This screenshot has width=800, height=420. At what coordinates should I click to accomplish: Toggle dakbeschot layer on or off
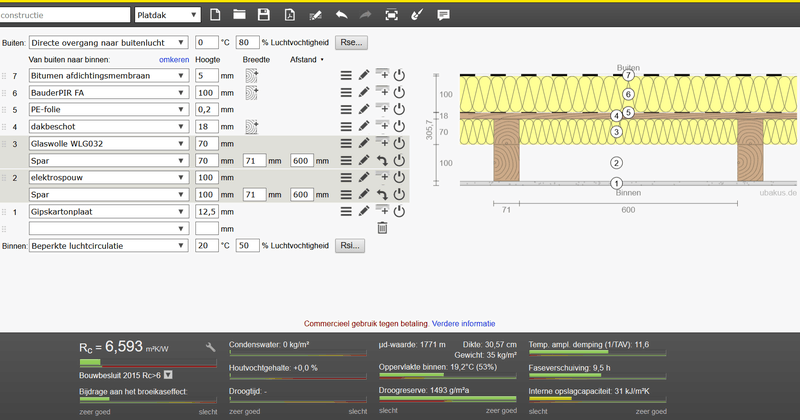(x=399, y=126)
